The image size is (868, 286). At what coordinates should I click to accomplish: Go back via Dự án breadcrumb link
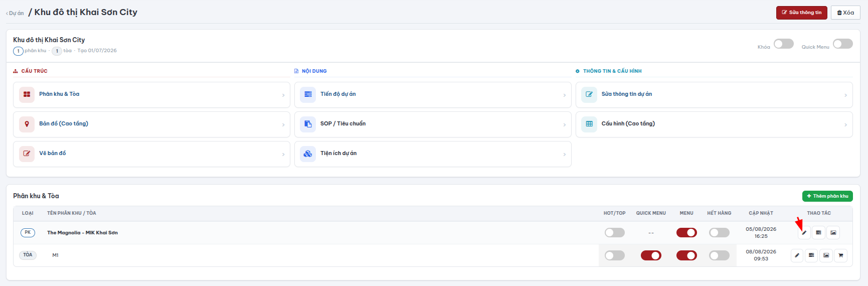[x=15, y=14]
